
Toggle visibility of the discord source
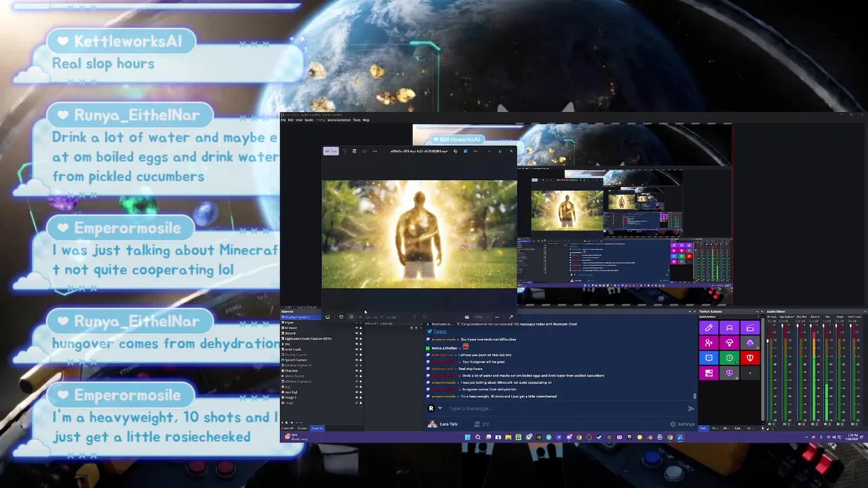[x=357, y=333]
